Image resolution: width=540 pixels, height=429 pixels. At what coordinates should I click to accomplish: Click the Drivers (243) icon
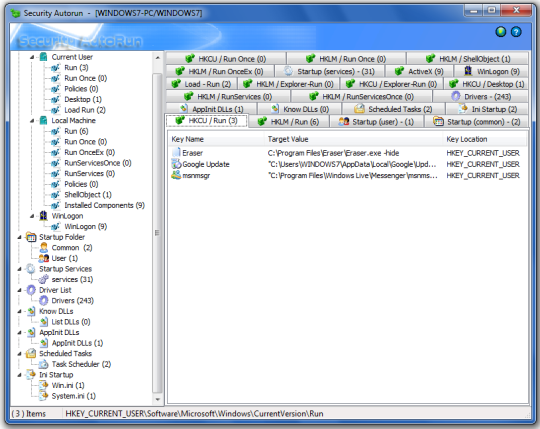click(44, 301)
